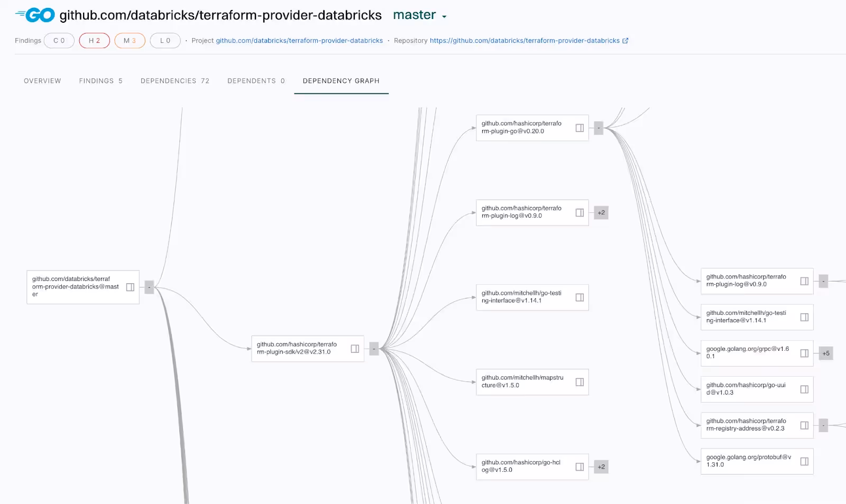This screenshot has width=846, height=504.
Task: Collapse children of right-column terraform-plugin-log node
Action: (823, 281)
